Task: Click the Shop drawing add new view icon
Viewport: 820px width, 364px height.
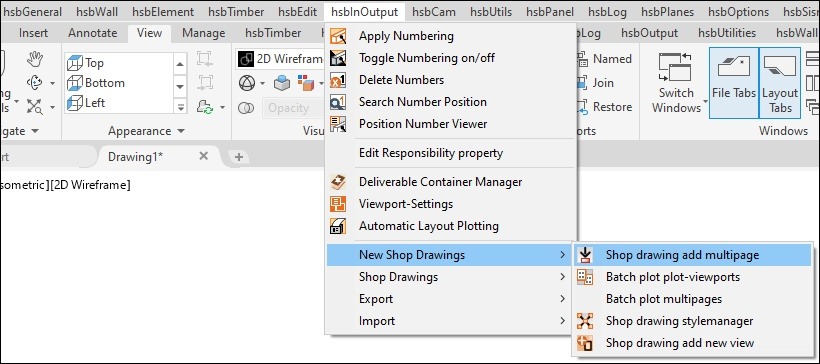Action: 585,343
